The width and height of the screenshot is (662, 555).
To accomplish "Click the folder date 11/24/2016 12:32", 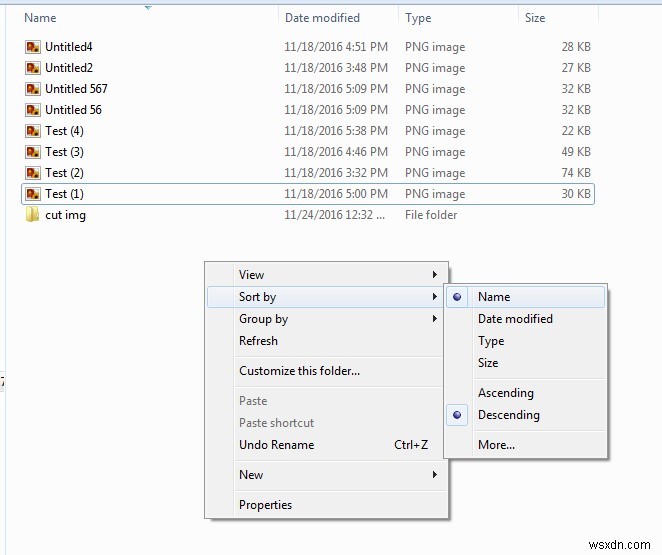I will tap(334, 215).
